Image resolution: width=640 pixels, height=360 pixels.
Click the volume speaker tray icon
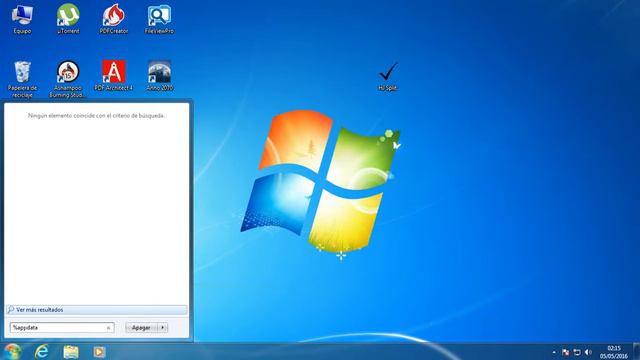pyautogui.click(x=588, y=352)
